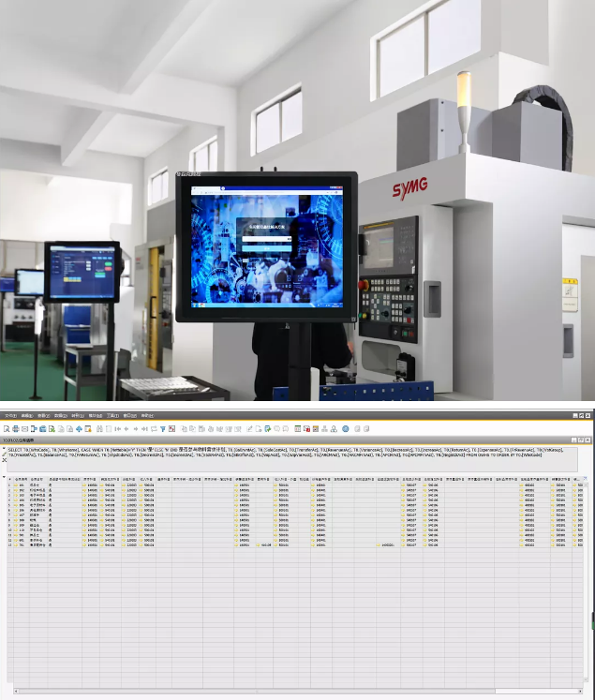595x700 pixels.
Task: Click the Filter funnel icon
Action: pos(161,428)
